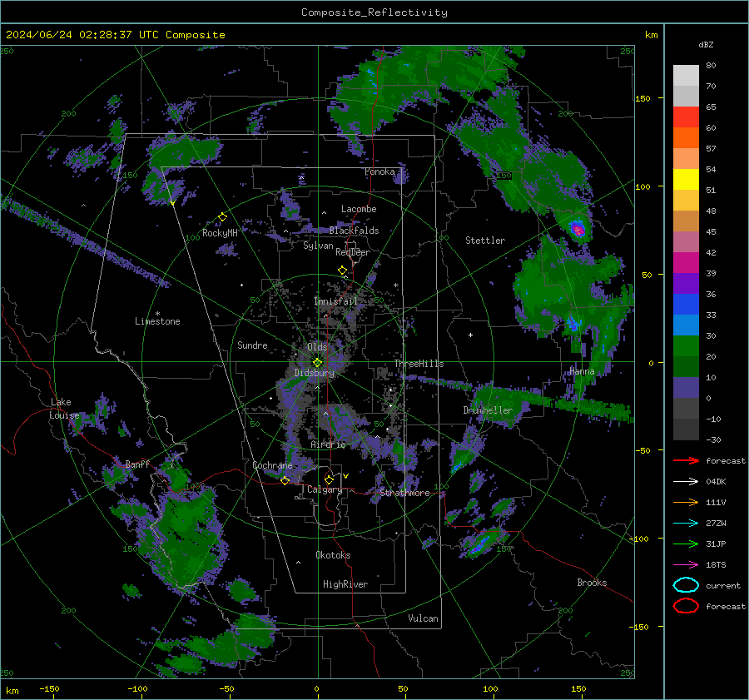Click the Airdrie city label
The image size is (749, 700).
328,444
